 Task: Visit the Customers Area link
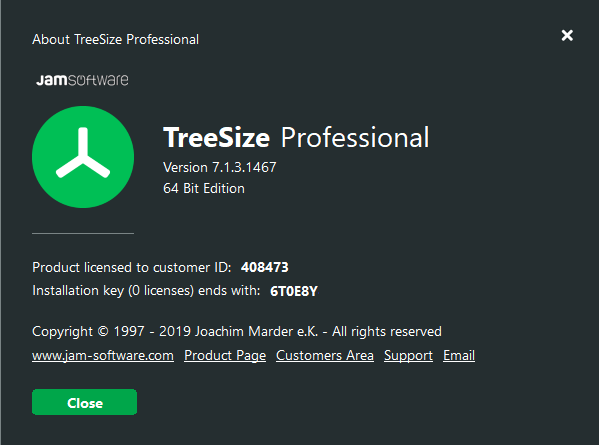point(325,356)
